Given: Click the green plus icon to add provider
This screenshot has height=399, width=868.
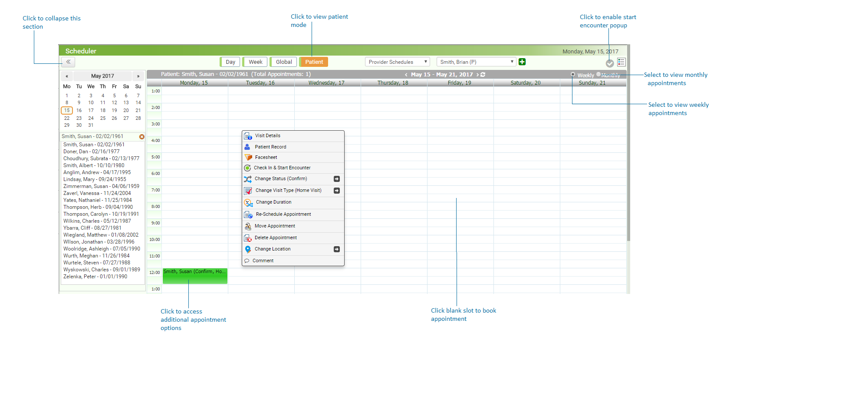Looking at the screenshot, I should tap(522, 62).
